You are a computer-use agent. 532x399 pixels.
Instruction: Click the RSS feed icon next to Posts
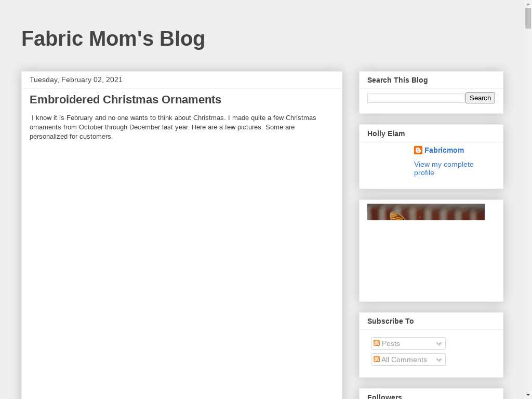(x=377, y=343)
